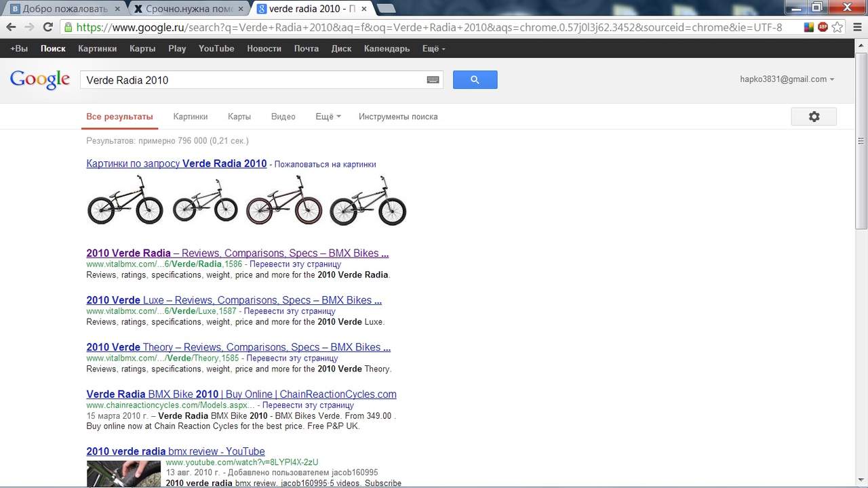Click the browser forward arrow
Viewport: 868px width, 488px height.
coord(29,27)
